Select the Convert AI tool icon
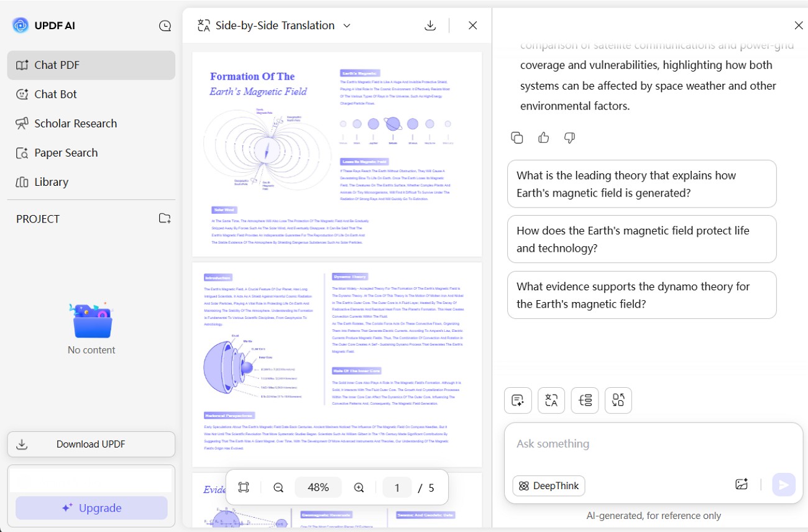808x532 pixels. point(618,400)
